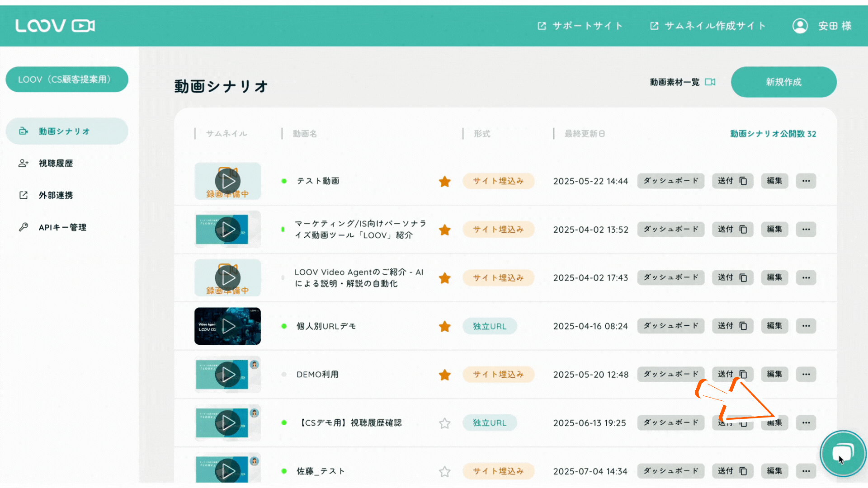The width and height of the screenshot is (868, 488).
Task: Toggle the favorite star for 佐藤_テスト
Action: click(445, 471)
